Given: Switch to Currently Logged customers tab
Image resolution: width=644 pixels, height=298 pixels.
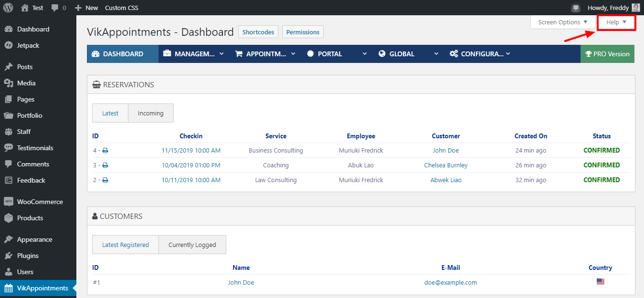Looking at the screenshot, I should point(192,245).
